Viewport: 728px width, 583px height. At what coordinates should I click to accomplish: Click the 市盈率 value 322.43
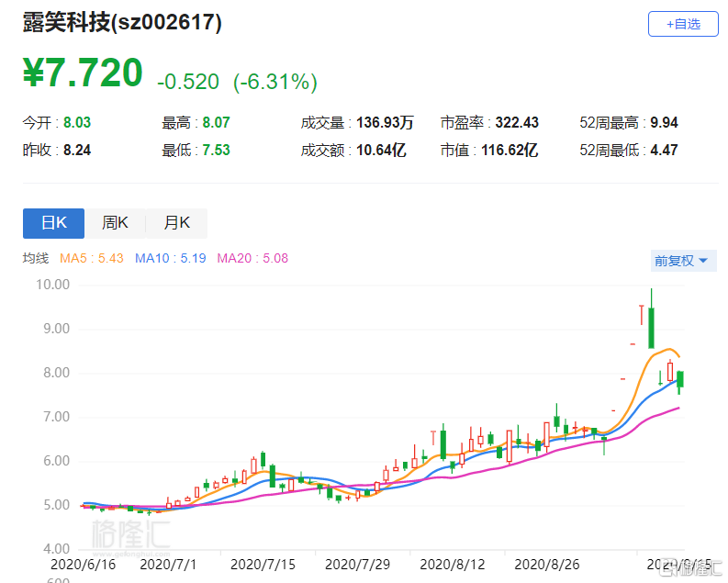click(517, 122)
